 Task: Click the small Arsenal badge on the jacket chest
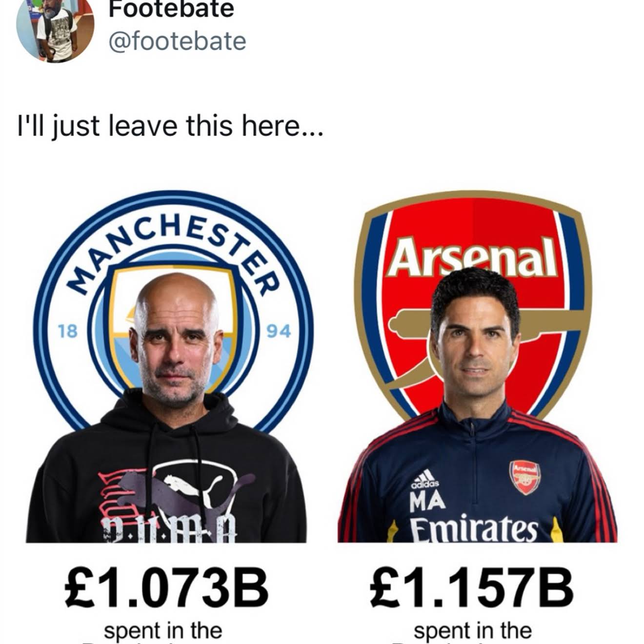[x=525, y=477]
